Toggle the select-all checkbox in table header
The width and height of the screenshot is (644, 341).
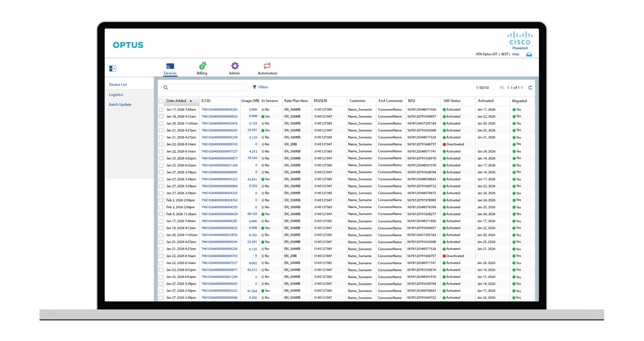tap(161, 101)
